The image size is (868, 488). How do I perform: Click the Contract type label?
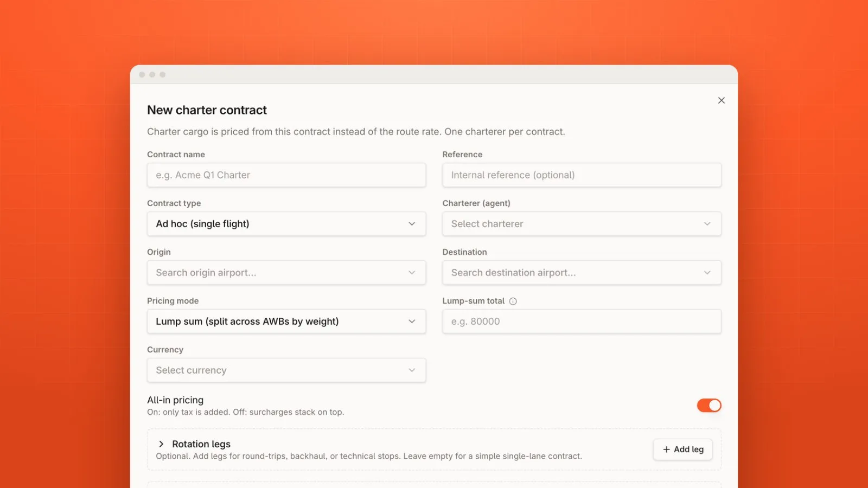174,203
